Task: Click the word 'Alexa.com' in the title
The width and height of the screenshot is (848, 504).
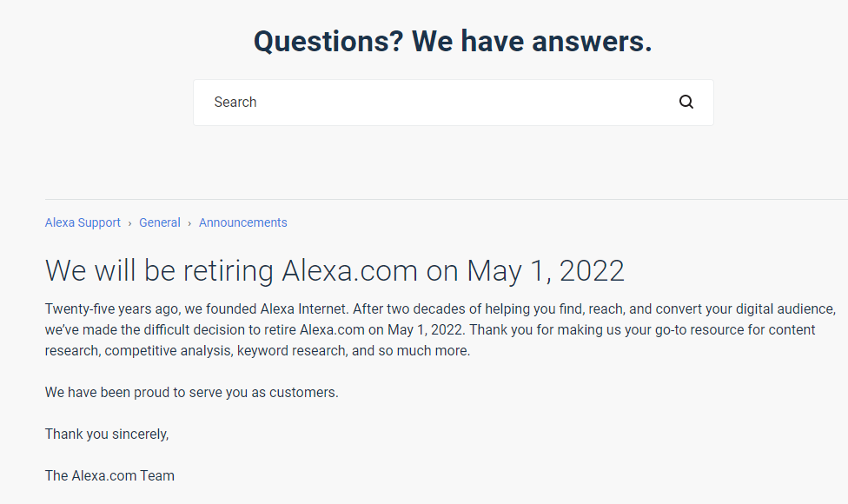Action: 349,271
